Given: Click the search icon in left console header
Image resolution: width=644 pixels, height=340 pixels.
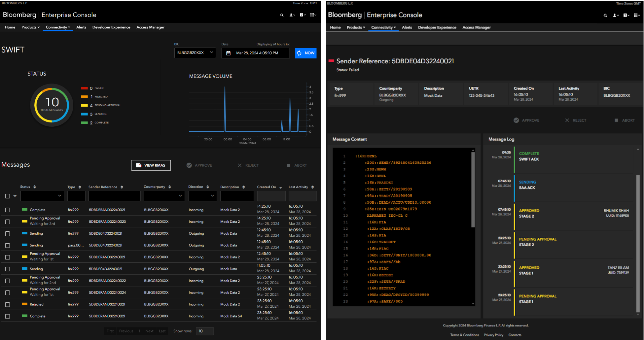Looking at the screenshot, I should pos(282,15).
